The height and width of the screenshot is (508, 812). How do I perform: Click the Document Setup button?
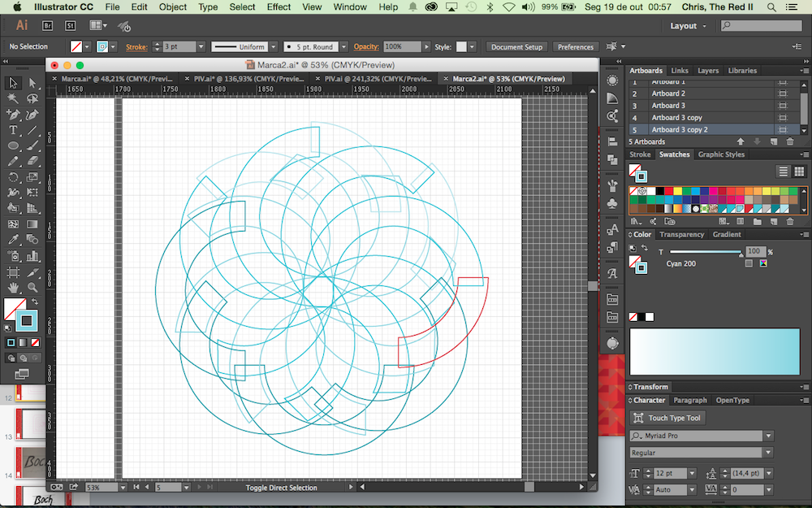point(517,47)
